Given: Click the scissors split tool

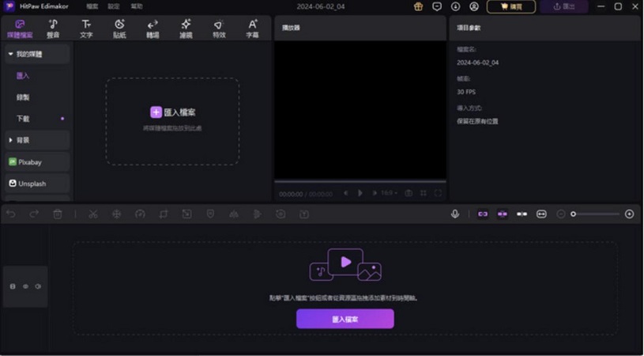Looking at the screenshot, I should pos(92,214).
